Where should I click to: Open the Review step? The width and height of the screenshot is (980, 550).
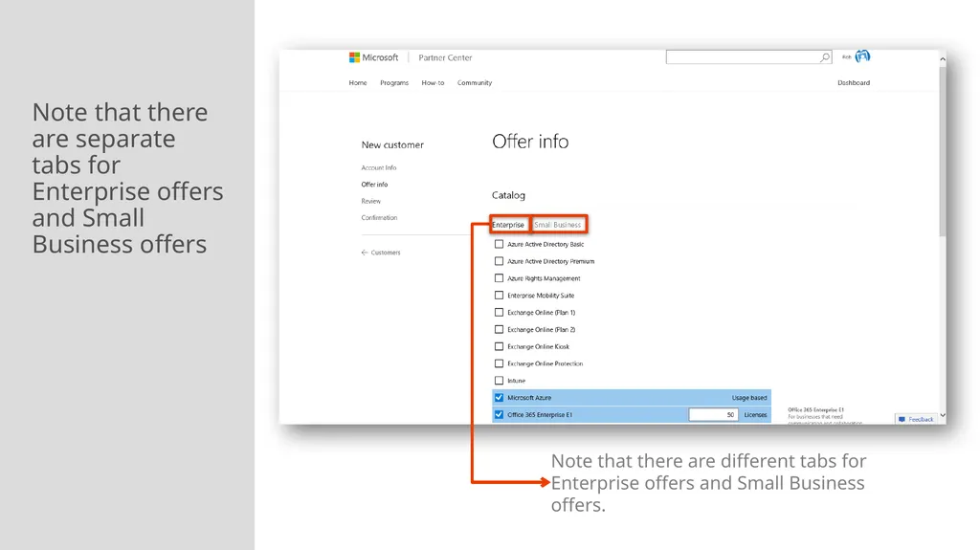[x=370, y=201]
